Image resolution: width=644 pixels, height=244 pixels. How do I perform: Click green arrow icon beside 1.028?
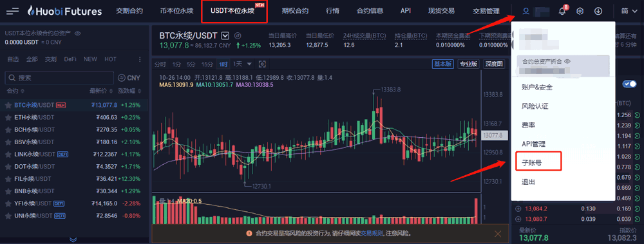[x=638, y=156]
